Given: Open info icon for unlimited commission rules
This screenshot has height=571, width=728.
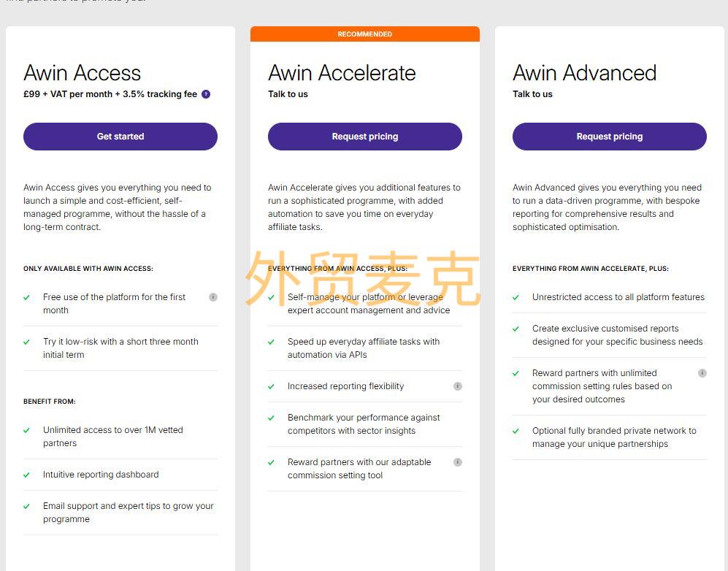Looking at the screenshot, I should (x=702, y=373).
